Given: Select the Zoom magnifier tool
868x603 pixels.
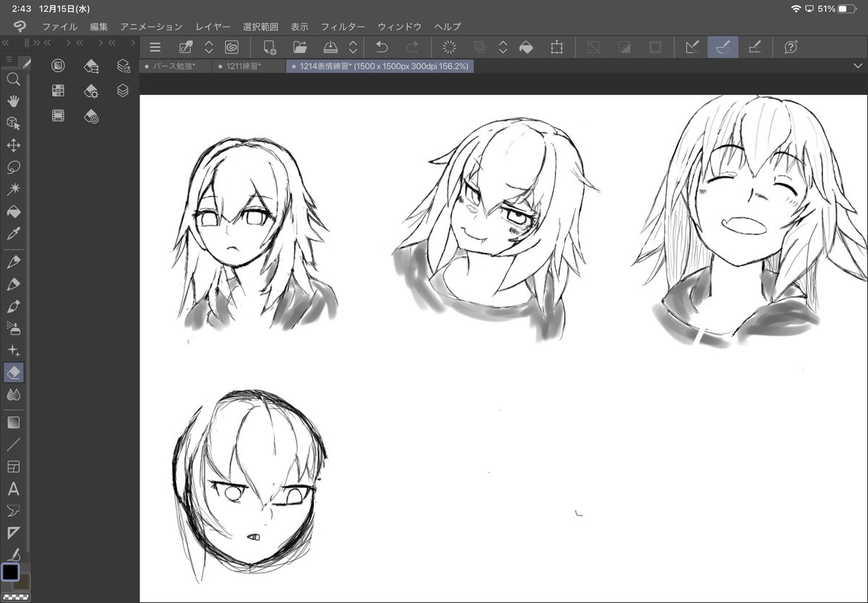Looking at the screenshot, I should tap(13, 79).
